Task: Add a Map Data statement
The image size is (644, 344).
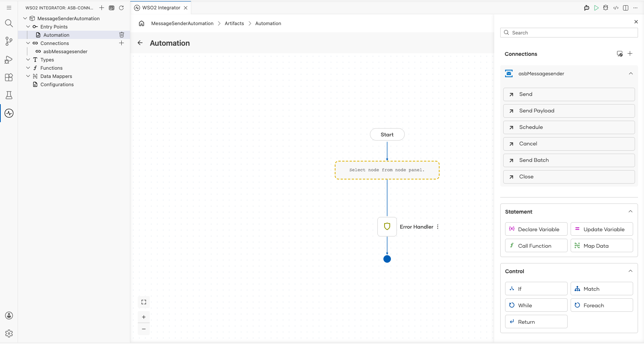Action: coord(602,246)
